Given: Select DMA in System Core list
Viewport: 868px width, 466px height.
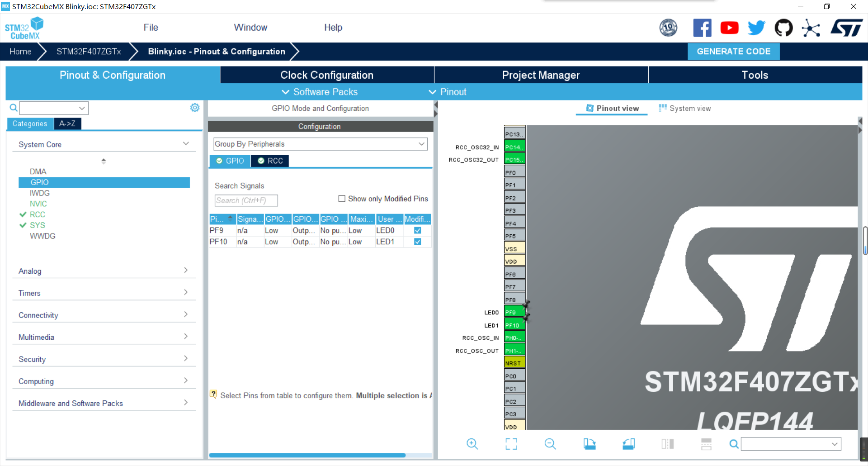Looking at the screenshot, I should pyautogui.click(x=38, y=171).
